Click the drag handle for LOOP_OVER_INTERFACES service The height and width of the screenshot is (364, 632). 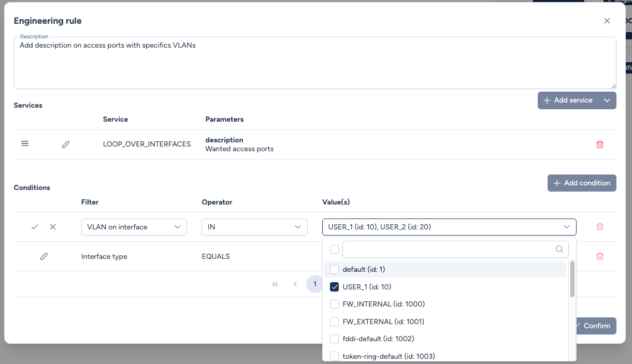pos(25,144)
